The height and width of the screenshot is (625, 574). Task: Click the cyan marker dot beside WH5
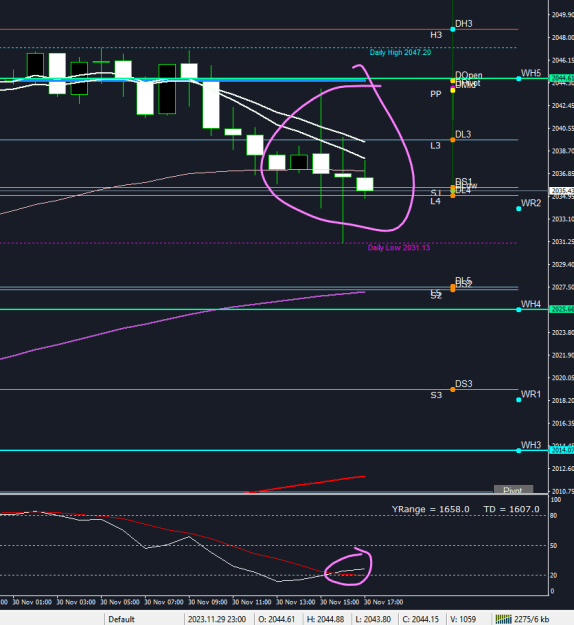519,79
